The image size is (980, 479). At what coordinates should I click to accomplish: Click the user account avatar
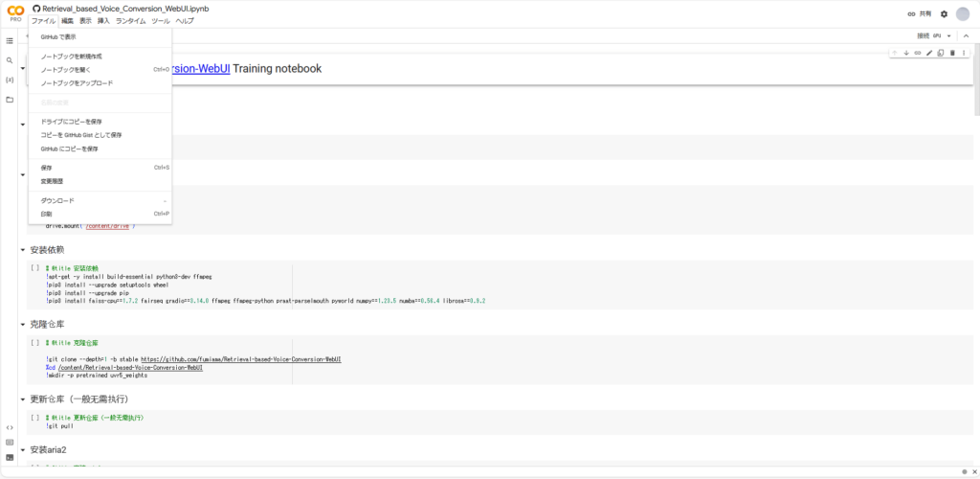[963, 13]
